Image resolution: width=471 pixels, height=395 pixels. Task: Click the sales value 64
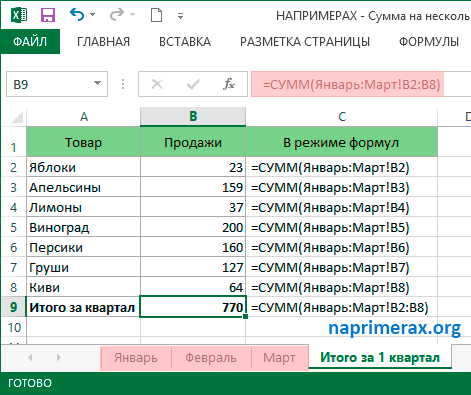(x=193, y=287)
